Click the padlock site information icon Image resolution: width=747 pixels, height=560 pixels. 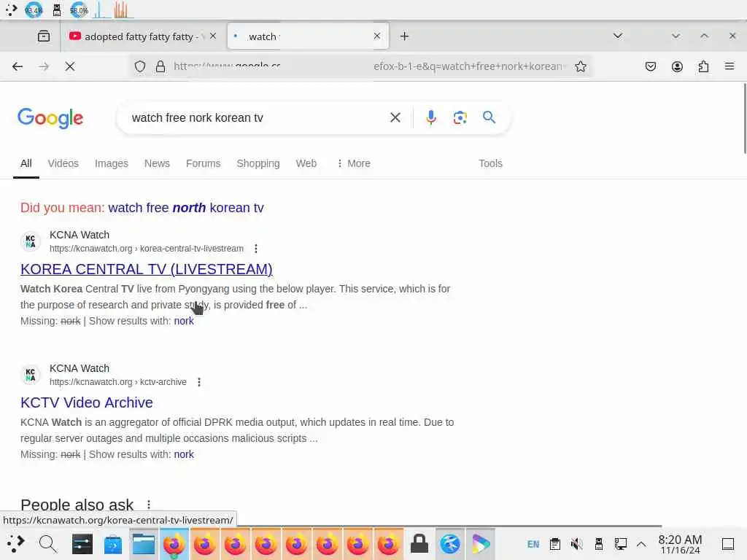click(160, 66)
